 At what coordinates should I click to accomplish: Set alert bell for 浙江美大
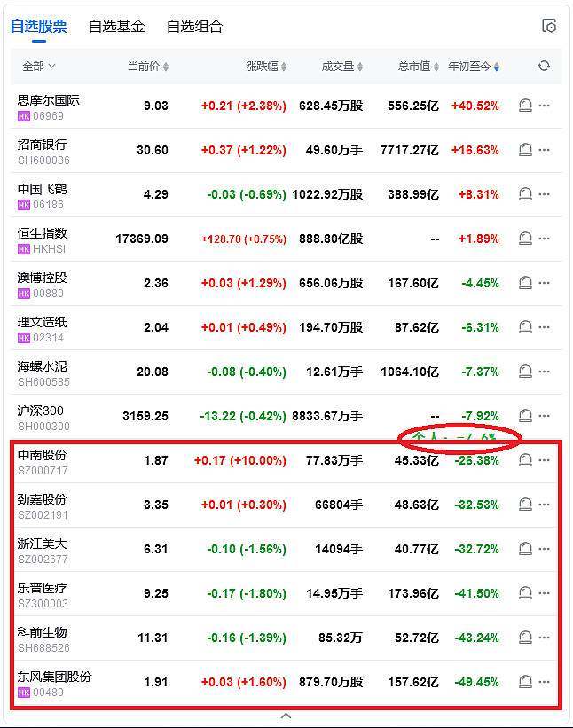pyautogui.click(x=525, y=549)
